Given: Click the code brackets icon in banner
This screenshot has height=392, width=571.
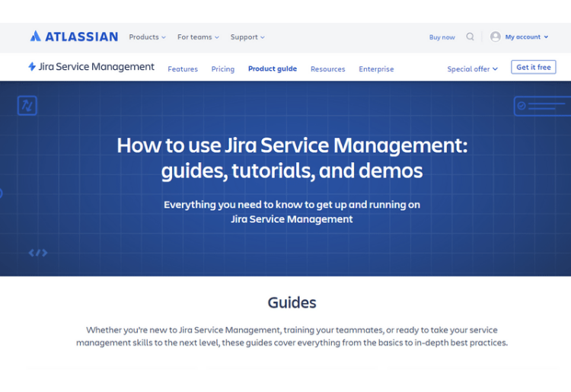Looking at the screenshot, I should pyautogui.click(x=38, y=253).
